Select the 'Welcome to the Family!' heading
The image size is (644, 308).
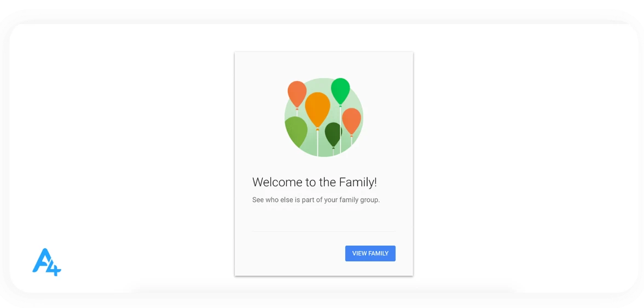point(314,182)
